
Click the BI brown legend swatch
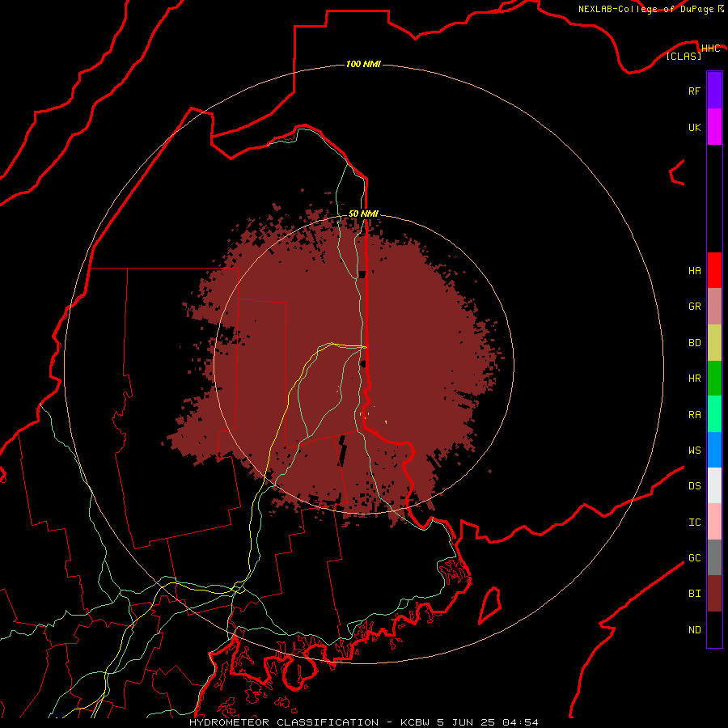[714, 594]
